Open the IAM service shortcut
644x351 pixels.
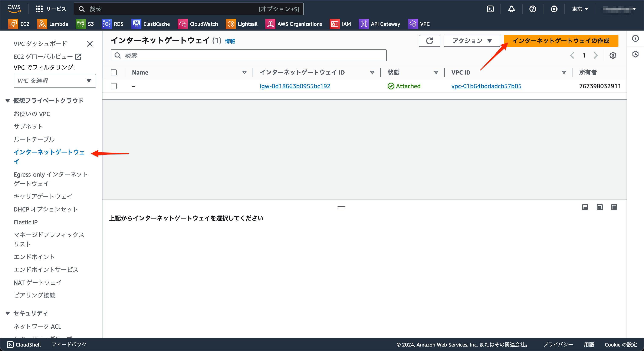(x=341, y=24)
